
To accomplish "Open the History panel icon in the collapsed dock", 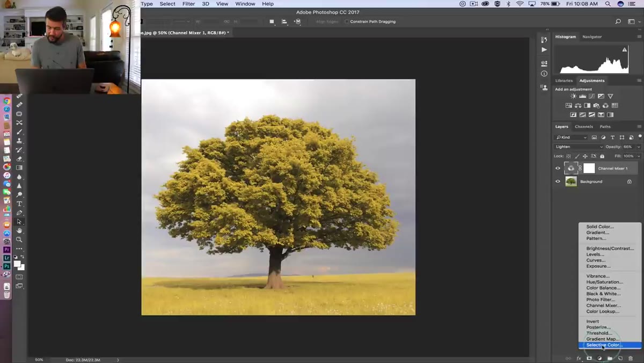I will tap(544, 40).
